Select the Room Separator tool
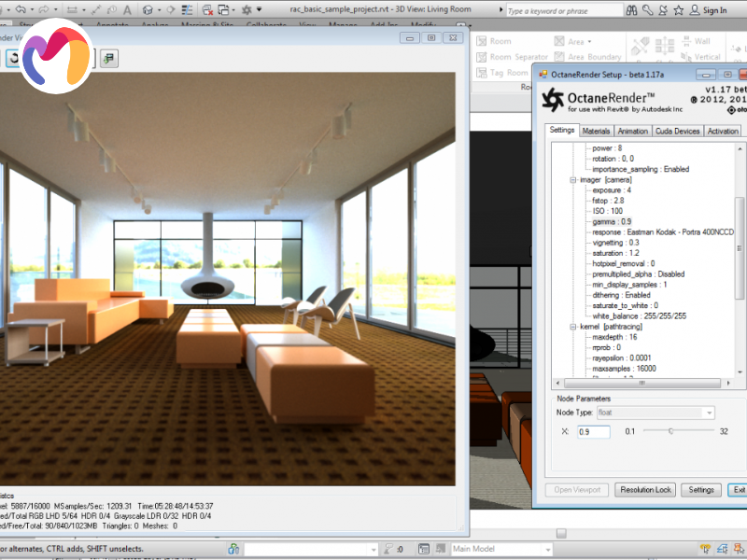Screen dimensions: 747x560 coord(479,57)
